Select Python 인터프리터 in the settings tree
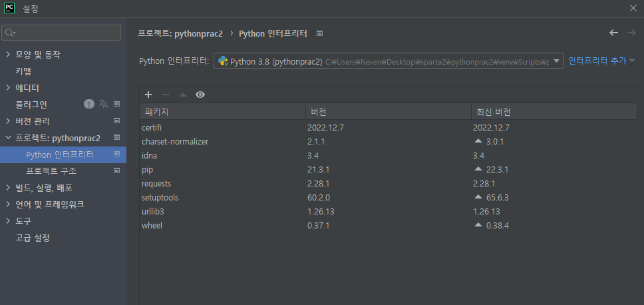 coord(63,154)
